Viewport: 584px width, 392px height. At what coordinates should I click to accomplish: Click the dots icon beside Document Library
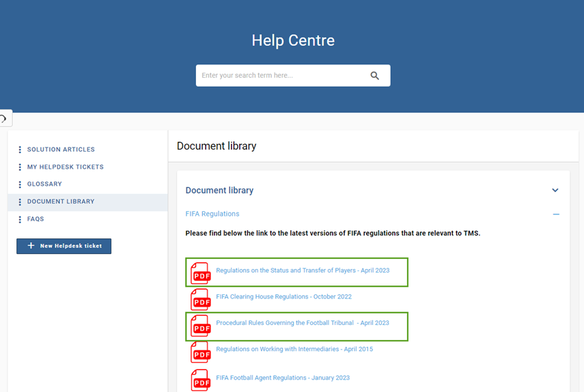click(20, 201)
